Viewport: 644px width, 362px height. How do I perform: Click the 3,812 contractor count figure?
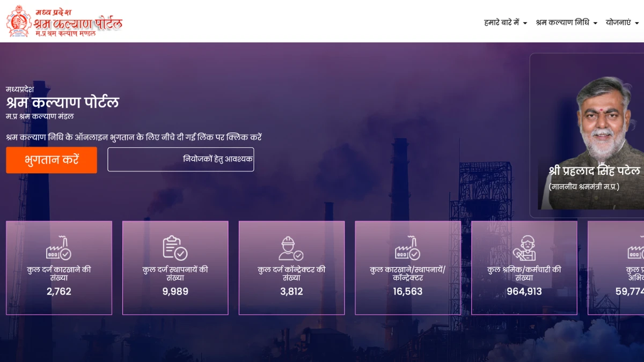[x=291, y=292]
